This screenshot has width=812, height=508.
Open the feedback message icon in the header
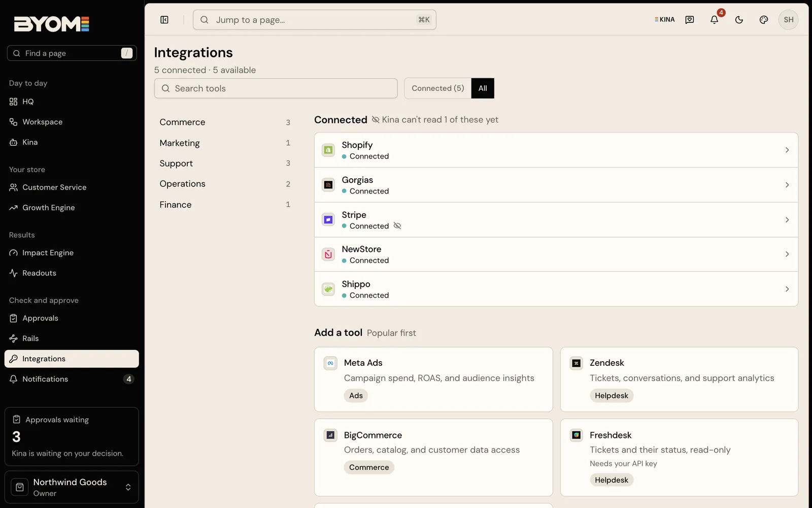[x=690, y=20]
